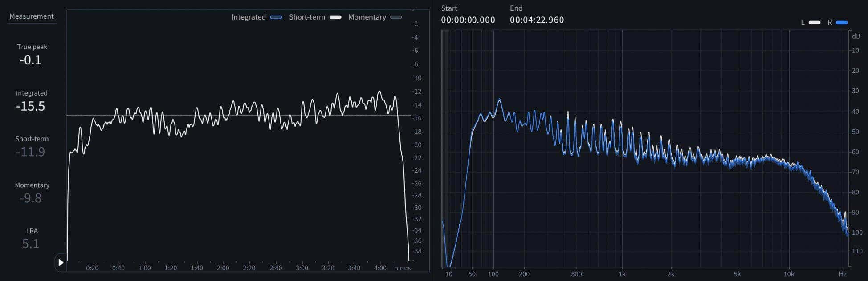Viewport: 868px width, 281px height.
Task: Click the Start label
Action: (449, 8)
